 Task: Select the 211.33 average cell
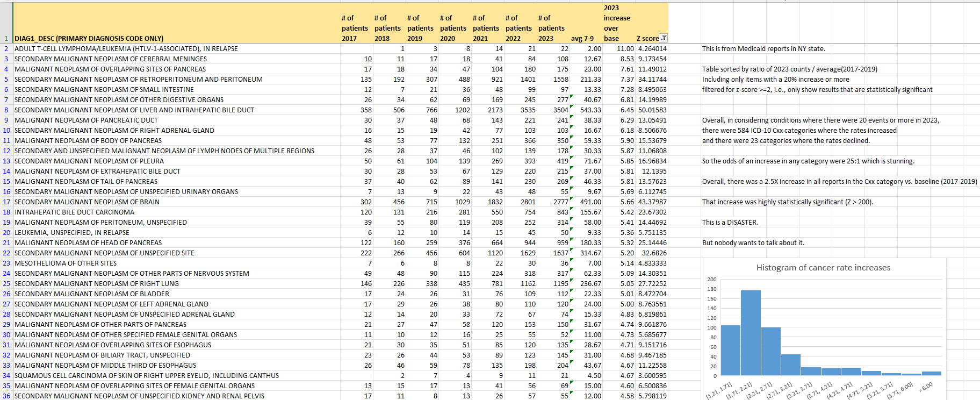tap(586, 80)
